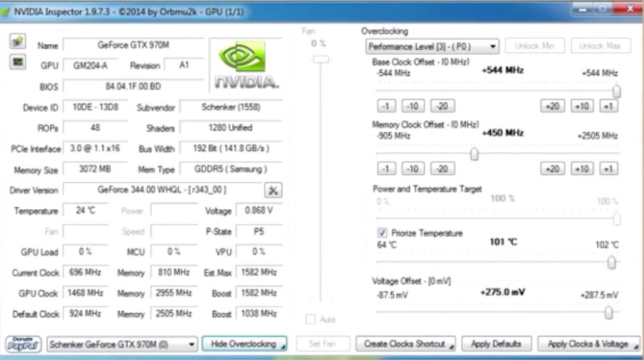Increase Base Clock Offset by 20

pyautogui.click(x=552, y=106)
